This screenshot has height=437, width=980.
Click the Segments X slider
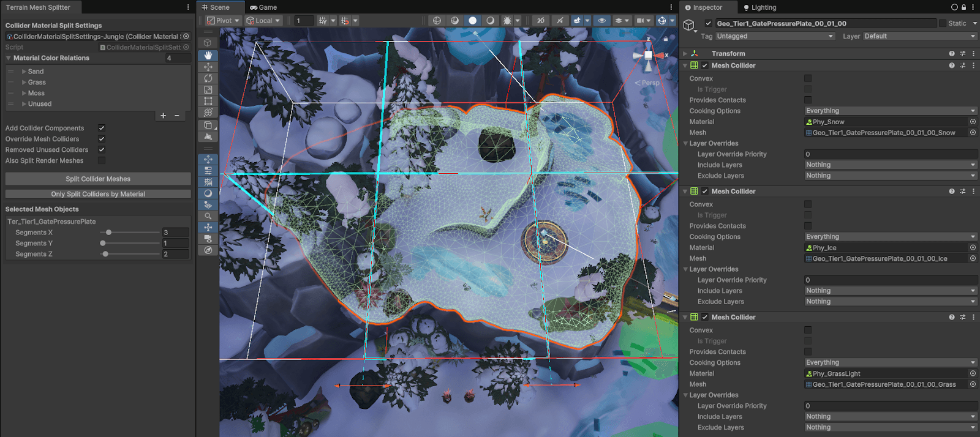click(x=130, y=233)
